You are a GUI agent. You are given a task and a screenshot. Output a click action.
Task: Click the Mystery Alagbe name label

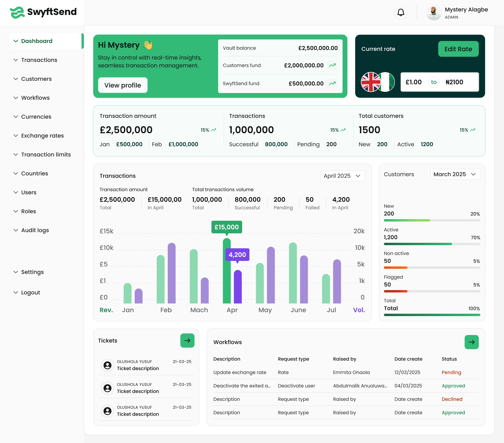click(466, 9)
